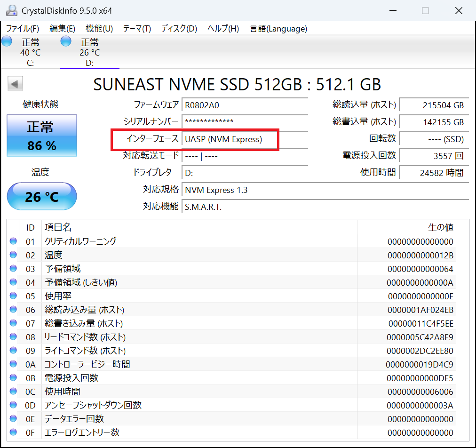The image size is (476, 448).
Task: Click the masked serial number field
Action: (245, 122)
